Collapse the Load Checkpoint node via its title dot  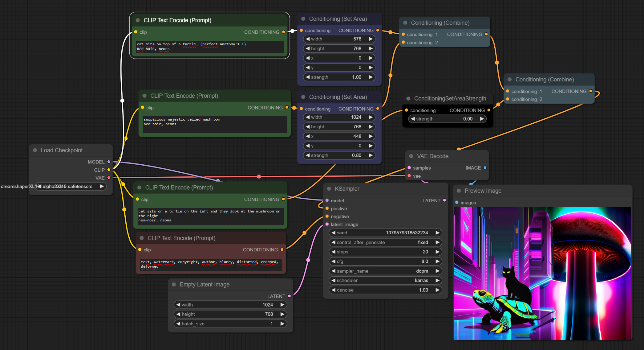tap(35, 150)
